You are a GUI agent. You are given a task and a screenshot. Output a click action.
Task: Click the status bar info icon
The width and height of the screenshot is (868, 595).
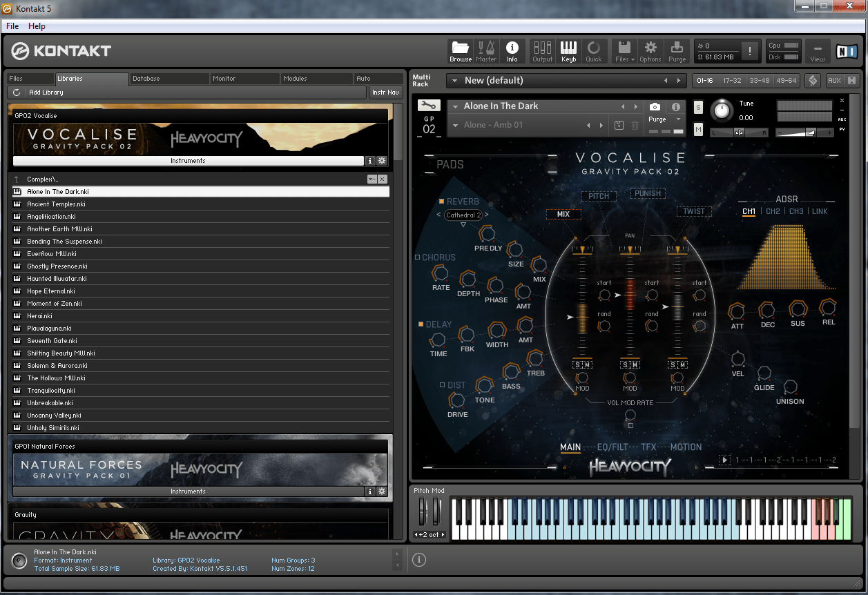coord(419,560)
